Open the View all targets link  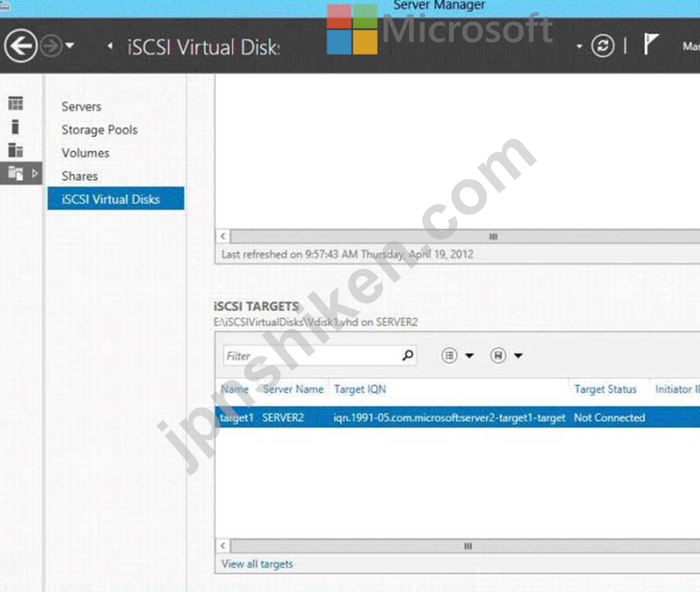coord(257,564)
